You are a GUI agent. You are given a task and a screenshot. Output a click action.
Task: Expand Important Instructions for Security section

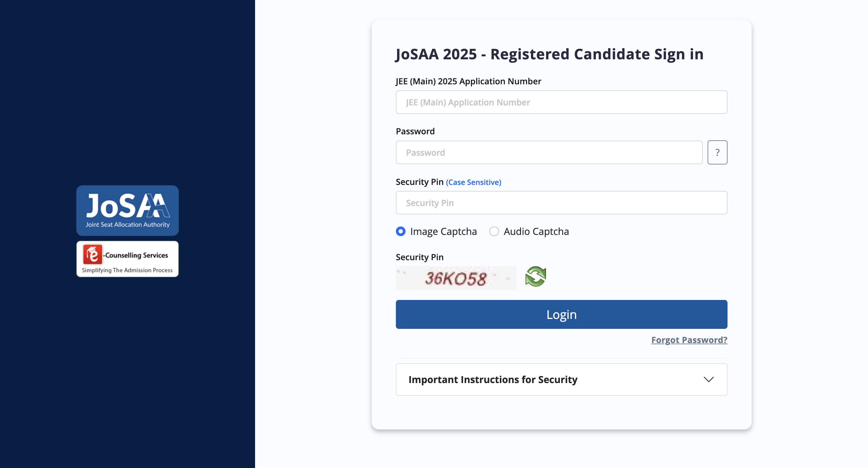pos(493,379)
